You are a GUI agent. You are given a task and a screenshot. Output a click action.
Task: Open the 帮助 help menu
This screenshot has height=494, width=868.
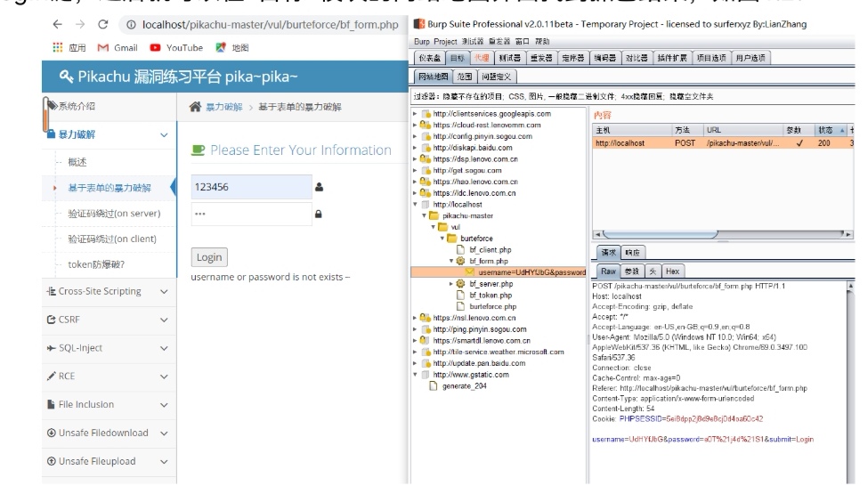pyautogui.click(x=542, y=42)
